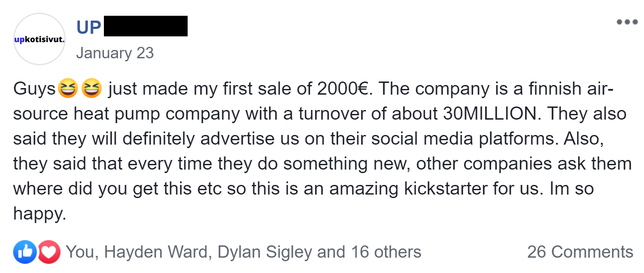
Task: Click the red heart Love reaction icon
Action: pyautogui.click(x=49, y=252)
